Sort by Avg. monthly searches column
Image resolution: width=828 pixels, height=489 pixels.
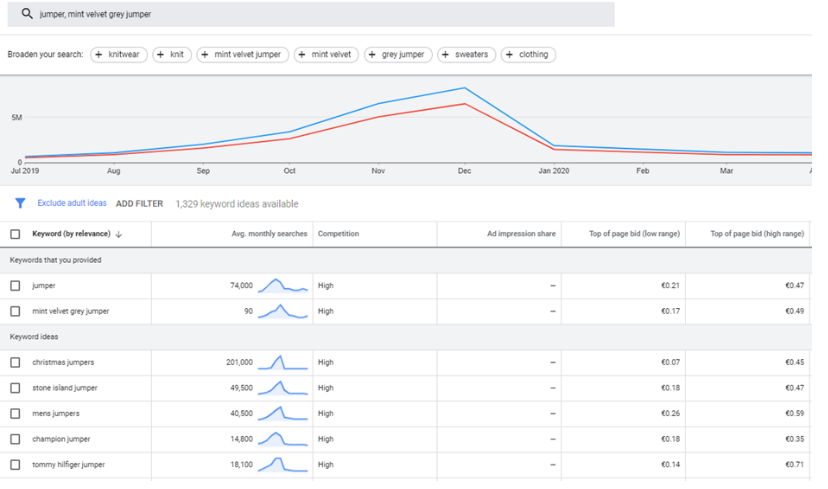(269, 234)
